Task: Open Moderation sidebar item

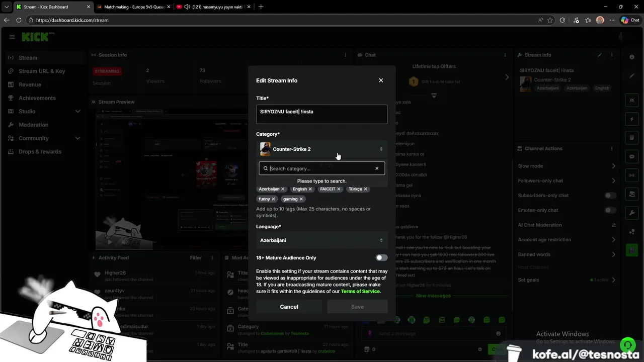Action: [44, 125]
